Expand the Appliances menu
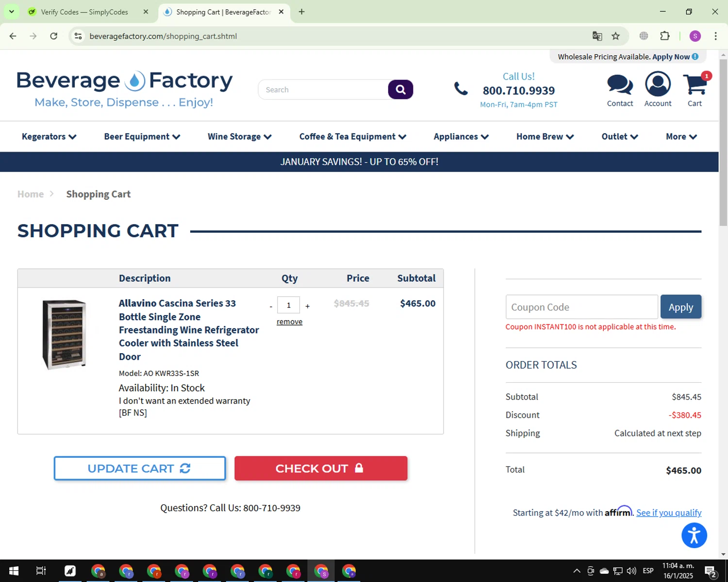This screenshot has height=582, width=728. pos(461,137)
